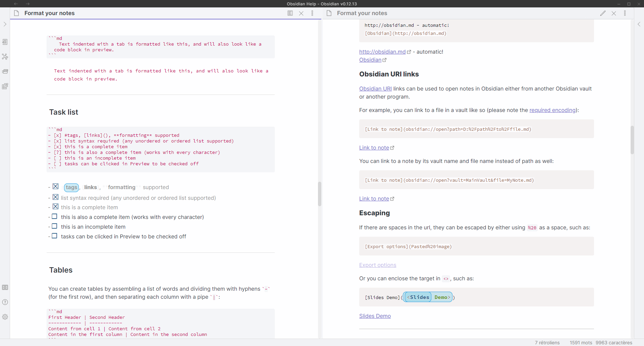644x346 pixels.
Task: Click the '9963 caractères' status entry
Action: click(x=614, y=343)
